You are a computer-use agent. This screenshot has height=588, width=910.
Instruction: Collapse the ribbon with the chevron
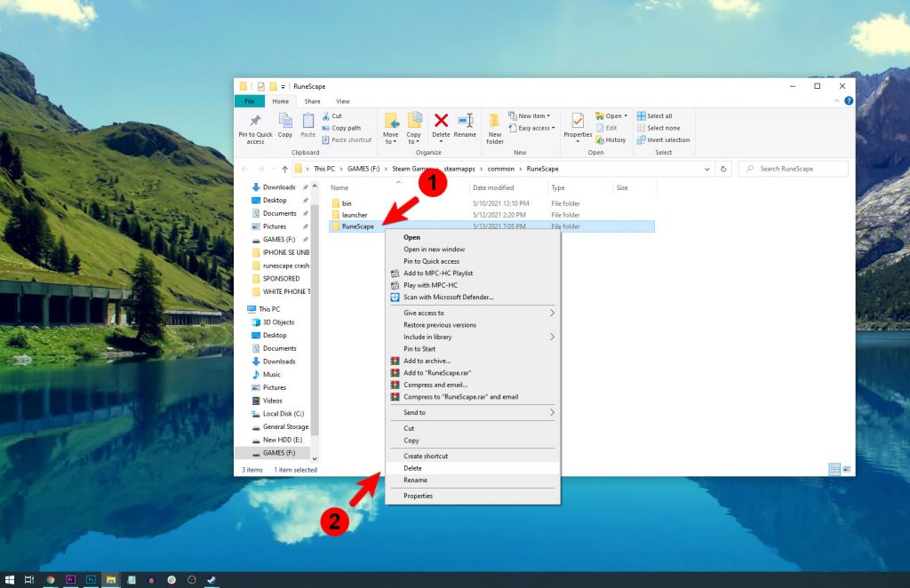tap(837, 101)
